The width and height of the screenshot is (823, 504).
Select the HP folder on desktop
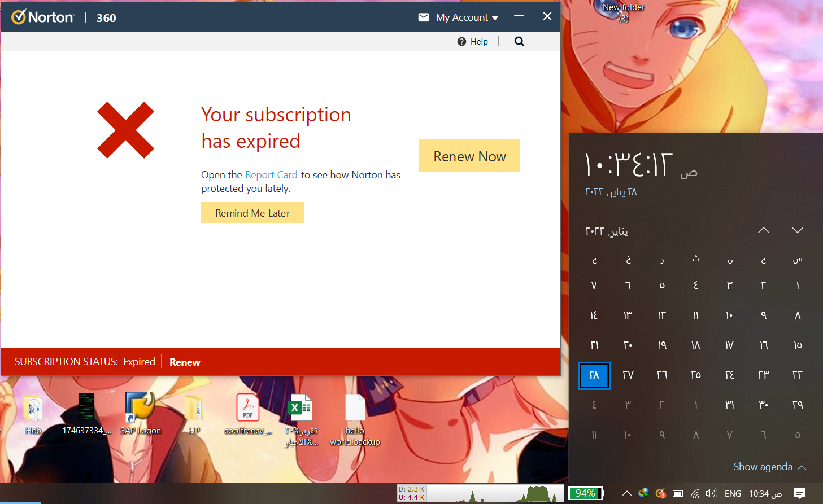[x=194, y=415]
